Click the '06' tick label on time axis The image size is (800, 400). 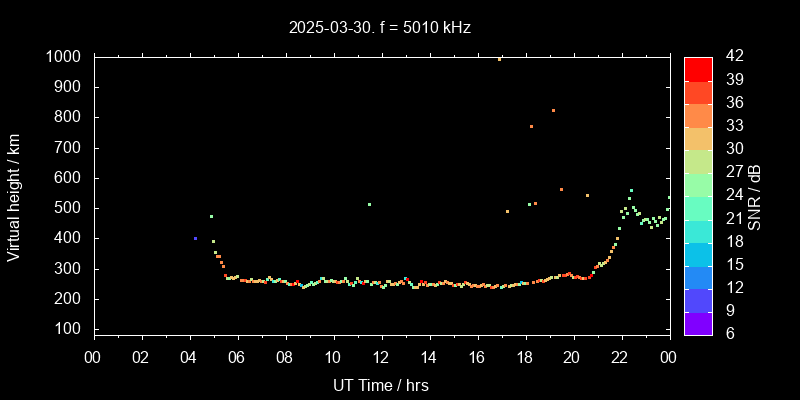click(237, 358)
